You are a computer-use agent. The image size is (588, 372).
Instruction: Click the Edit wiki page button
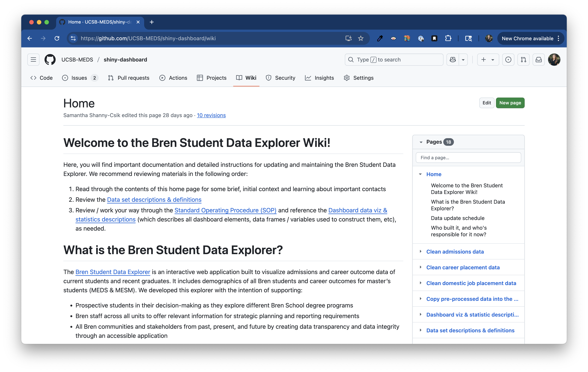coord(486,103)
